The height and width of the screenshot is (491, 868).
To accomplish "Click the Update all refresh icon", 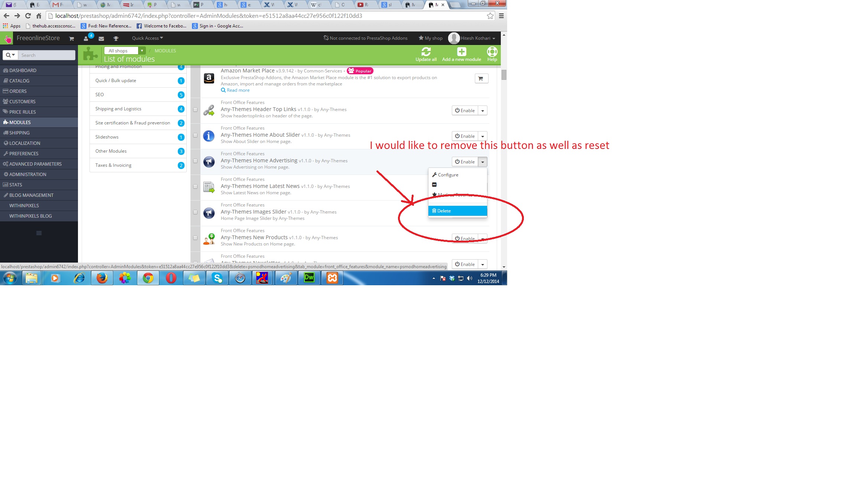I will pos(426,52).
